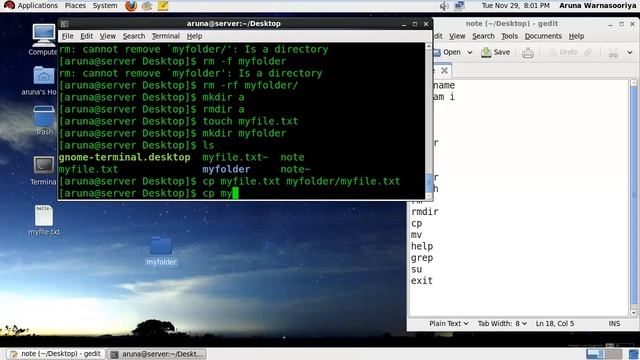Select the Terminal launcher desktop icon

pos(43,171)
